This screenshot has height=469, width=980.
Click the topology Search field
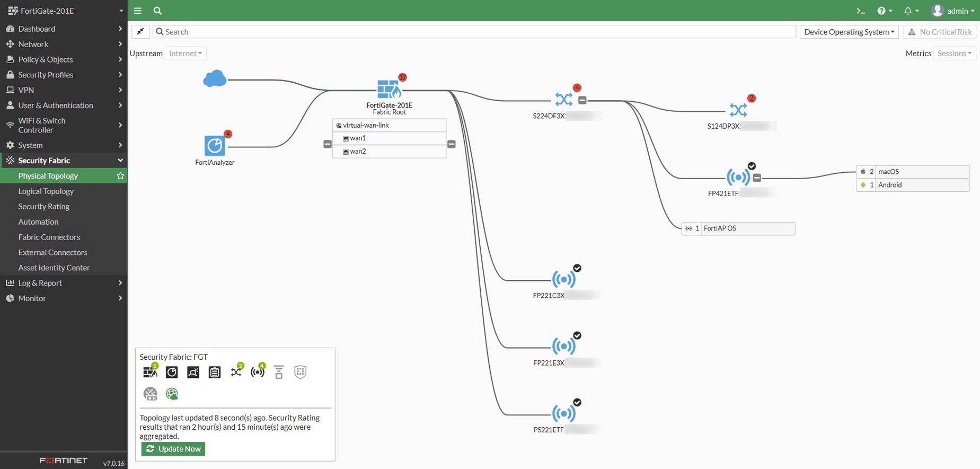pyautogui.click(x=474, y=32)
